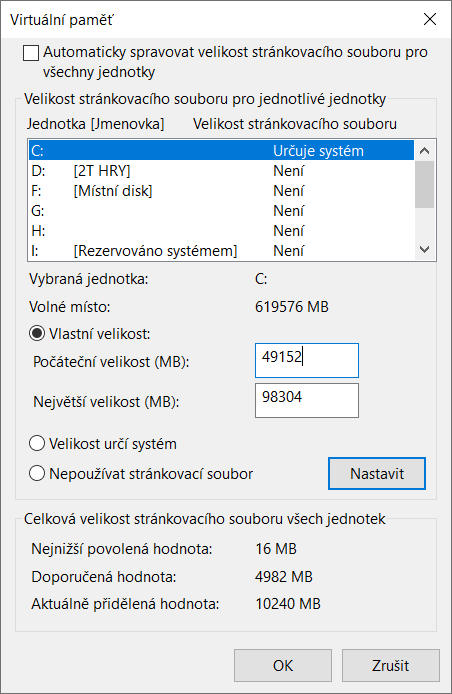Viewport: 452px width, 694px height.
Task: Select drive C: in the list
Action: pyautogui.click(x=221, y=150)
